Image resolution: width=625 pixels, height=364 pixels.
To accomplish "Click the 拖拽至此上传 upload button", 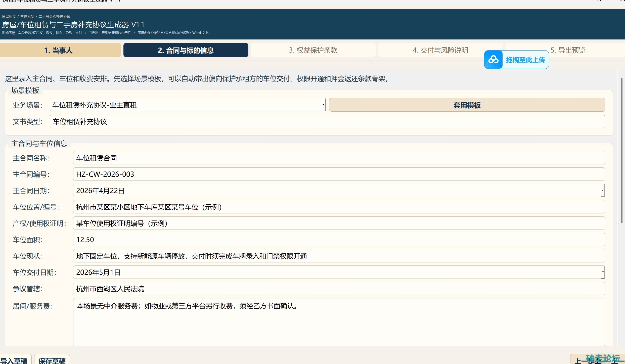I will (x=525, y=60).
